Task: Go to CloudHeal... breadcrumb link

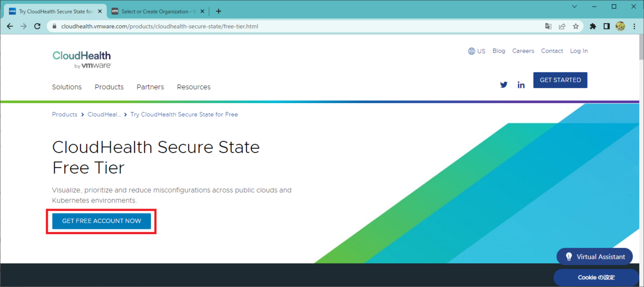Action: tap(105, 114)
